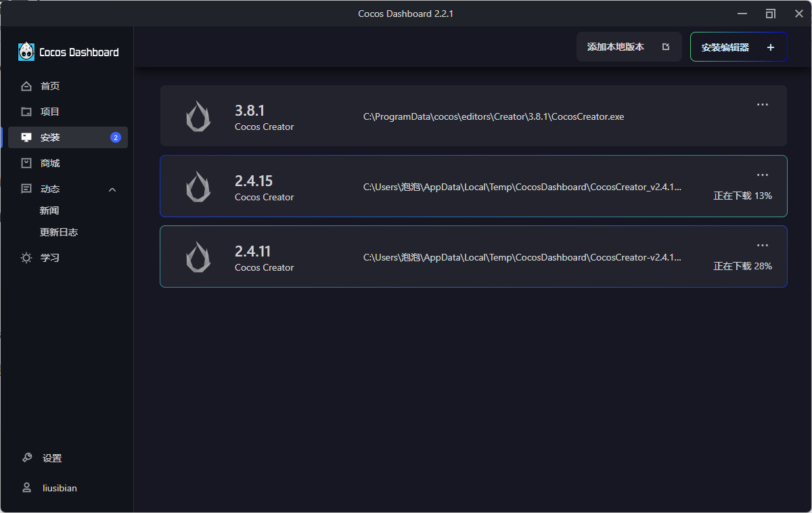Viewport: 812px width, 513px height.
Task: Click the Cocos Creator flame icon for 3.8.1
Action: click(x=198, y=116)
